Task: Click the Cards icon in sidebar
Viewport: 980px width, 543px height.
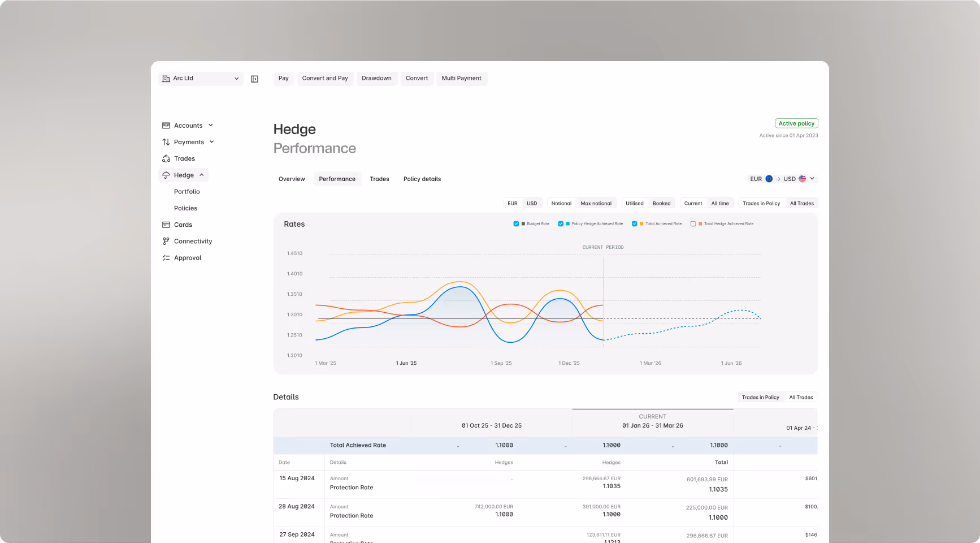Action: 166,225
